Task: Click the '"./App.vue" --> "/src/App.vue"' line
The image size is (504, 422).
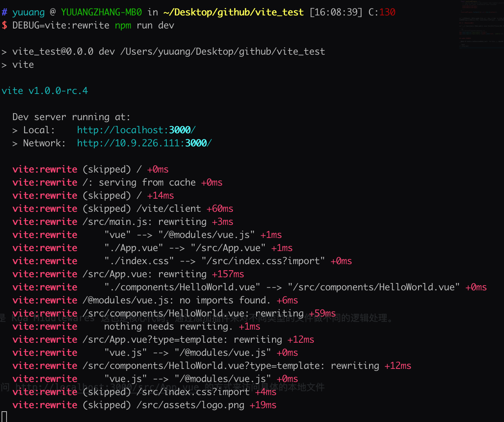Action: pos(152,248)
